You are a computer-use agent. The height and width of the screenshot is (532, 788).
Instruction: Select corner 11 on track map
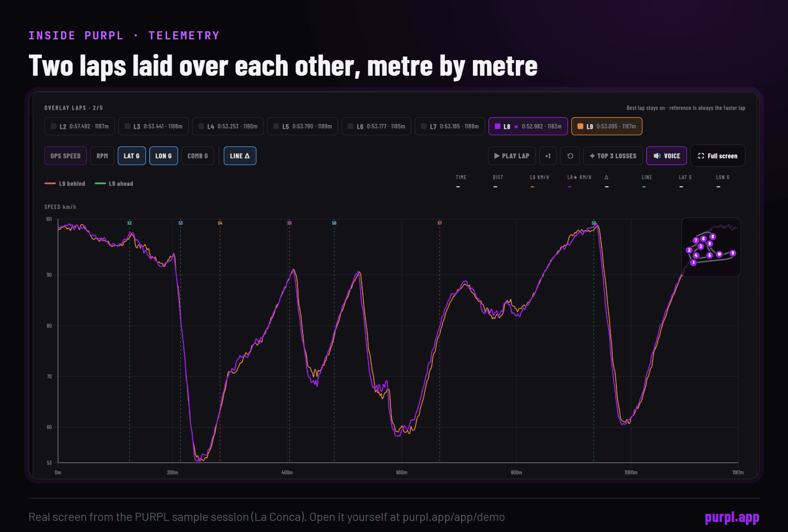click(733, 253)
